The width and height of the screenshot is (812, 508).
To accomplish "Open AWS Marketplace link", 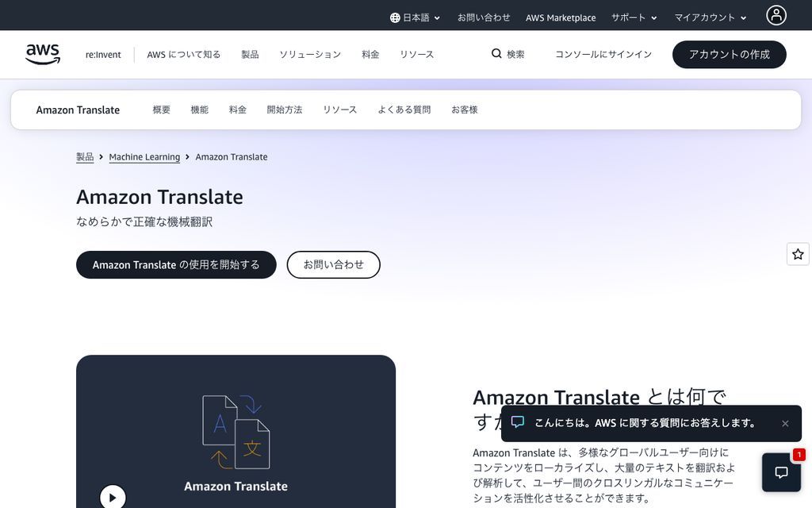I will point(561,17).
